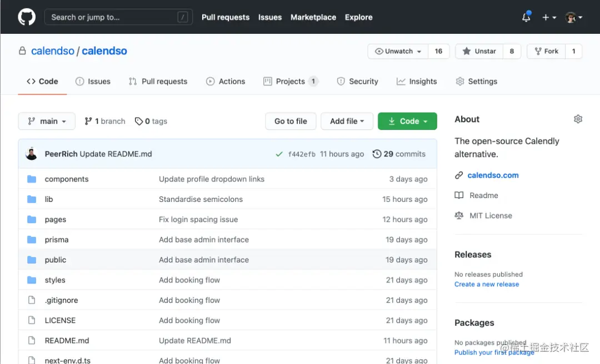The height and width of the screenshot is (364, 600).
Task: Open the lib folder
Action: point(48,199)
